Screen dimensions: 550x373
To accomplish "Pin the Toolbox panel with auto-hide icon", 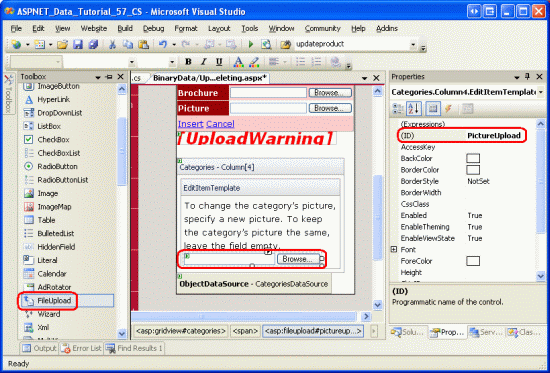I will pos(109,77).
